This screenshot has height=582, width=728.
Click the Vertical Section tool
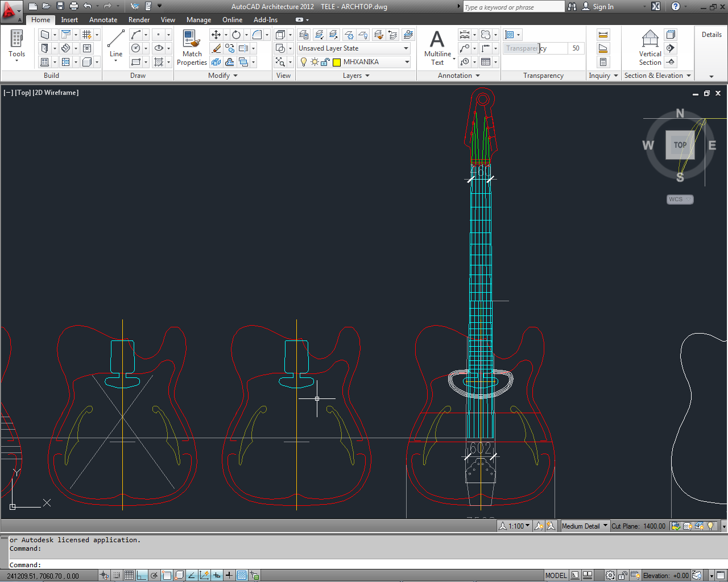pyautogui.click(x=650, y=48)
